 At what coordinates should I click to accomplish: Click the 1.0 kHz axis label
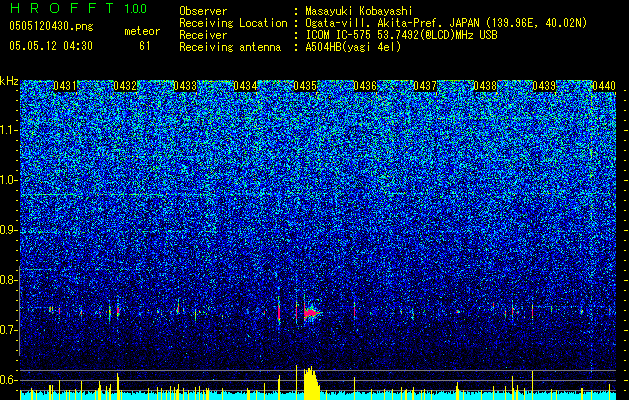tap(8, 180)
